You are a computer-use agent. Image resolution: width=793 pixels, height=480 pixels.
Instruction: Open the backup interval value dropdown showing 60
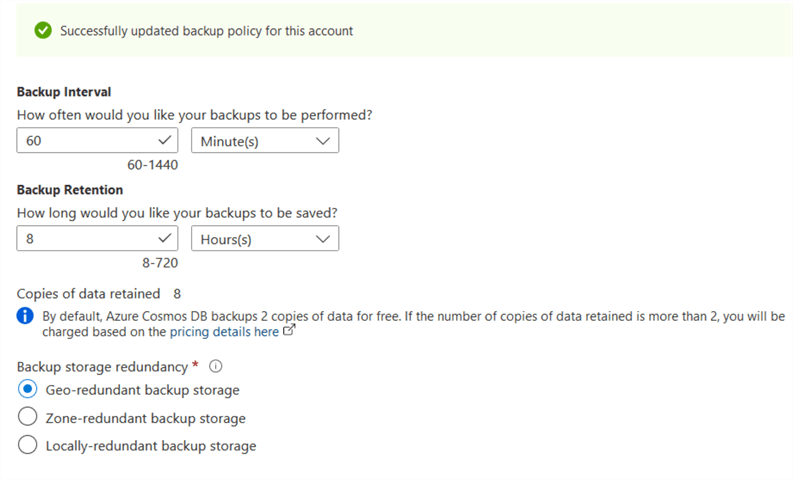coord(97,141)
